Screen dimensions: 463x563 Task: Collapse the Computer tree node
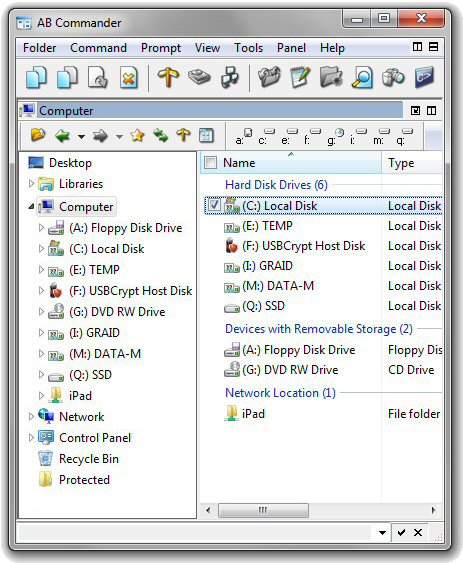point(31,206)
